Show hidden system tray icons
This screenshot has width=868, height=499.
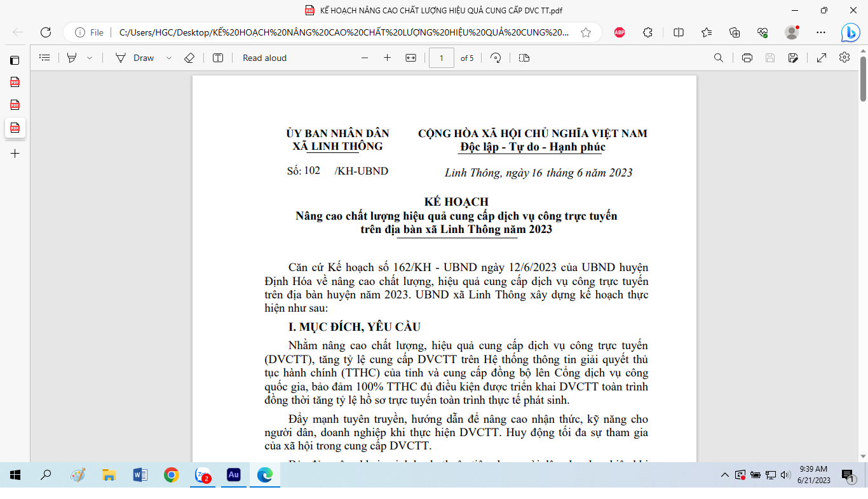pos(725,475)
